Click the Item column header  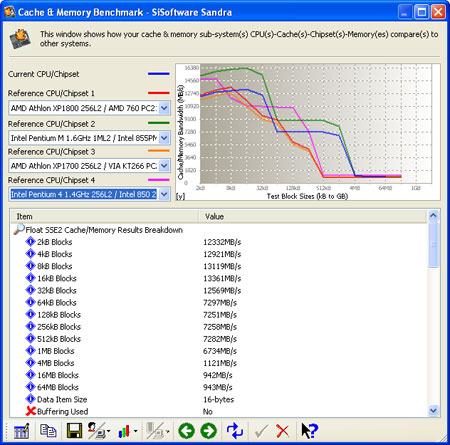pyautogui.click(x=104, y=216)
